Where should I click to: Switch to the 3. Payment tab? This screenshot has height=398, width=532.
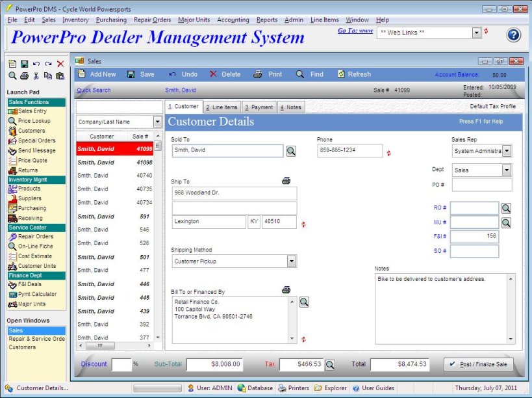click(259, 107)
